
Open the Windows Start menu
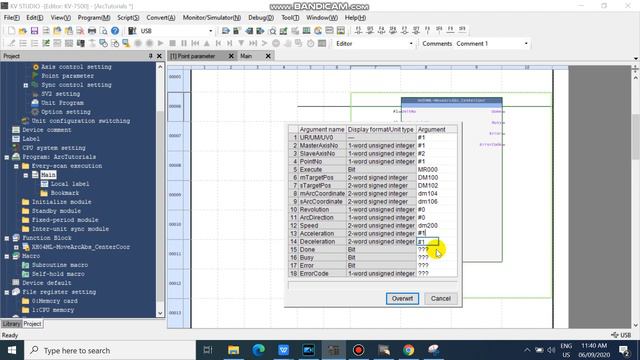click(x=12, y=350)
